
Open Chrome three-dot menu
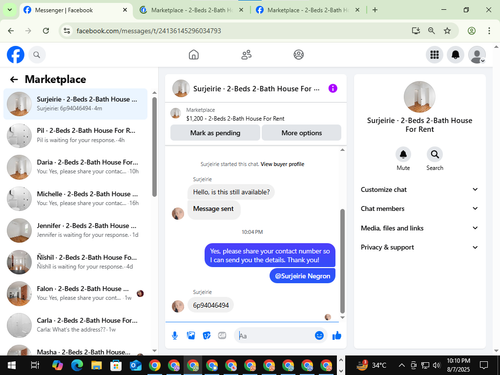[489, 31]
